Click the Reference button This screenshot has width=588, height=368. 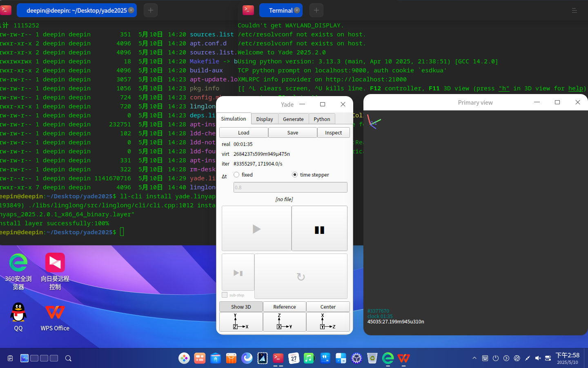click(x=285, y=307)
